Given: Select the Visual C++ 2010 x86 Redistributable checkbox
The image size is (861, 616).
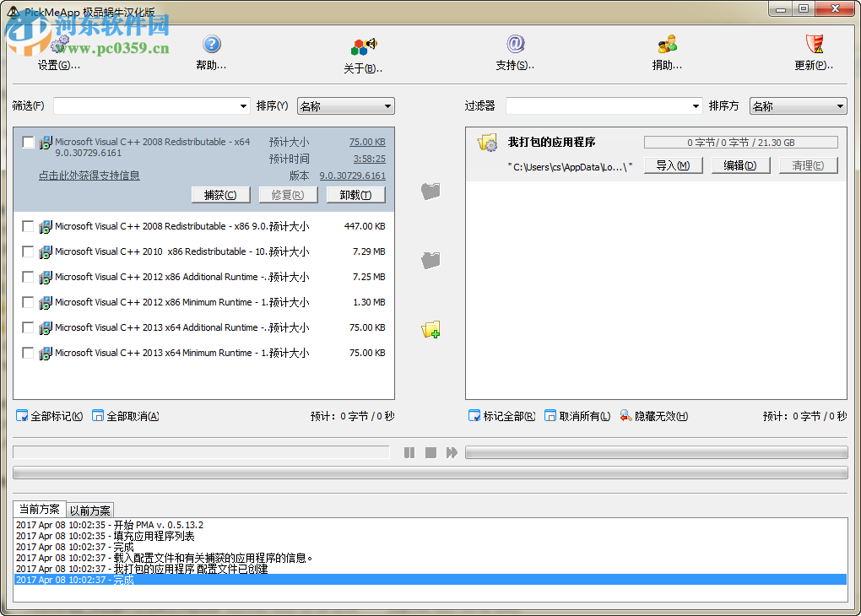Looking at the screenshot, I should coord(30,251).
